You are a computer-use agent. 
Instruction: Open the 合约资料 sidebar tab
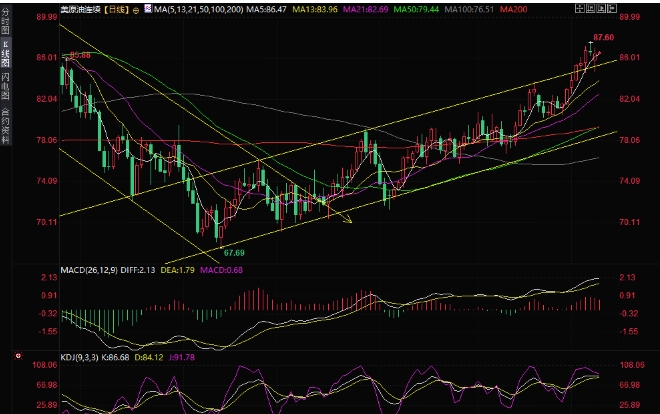click(5, 125)
